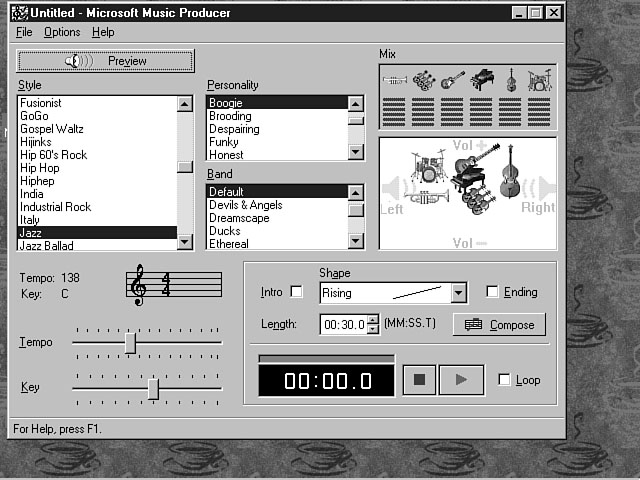Viewport: 640px width, 480px height.
Task: Open the Options menu
Action: 62,32
